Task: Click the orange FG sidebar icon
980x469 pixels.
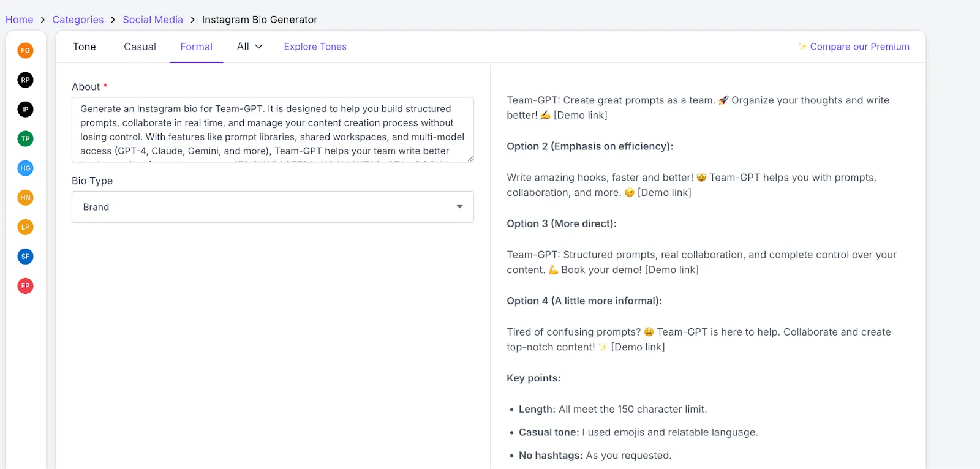Action: [25, 50]
